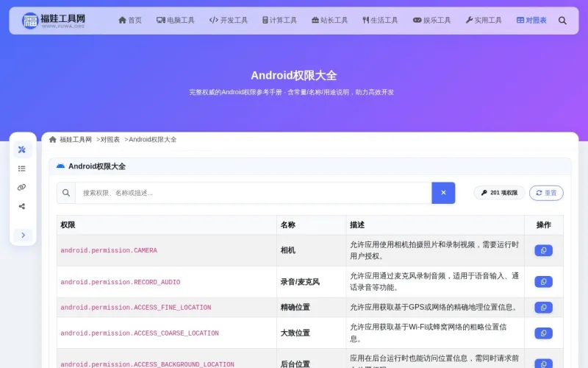Open the 电脑工具 menu

[176, 21]
